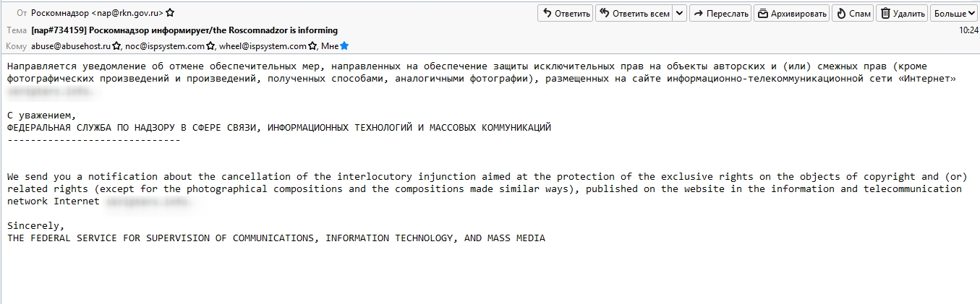Click star after wheel@ispsystem.com address
Viewport: 980px width, 304px height.
point(312,46)
